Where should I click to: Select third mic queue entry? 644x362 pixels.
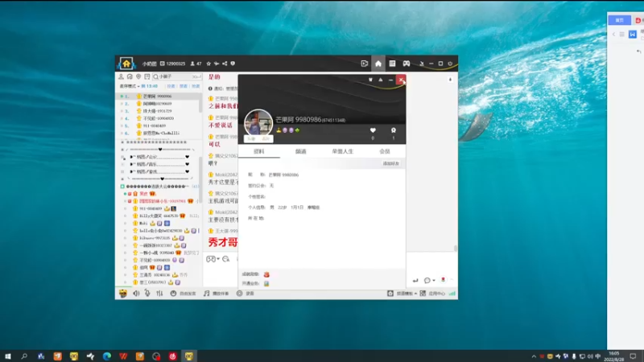coord(159,111)
